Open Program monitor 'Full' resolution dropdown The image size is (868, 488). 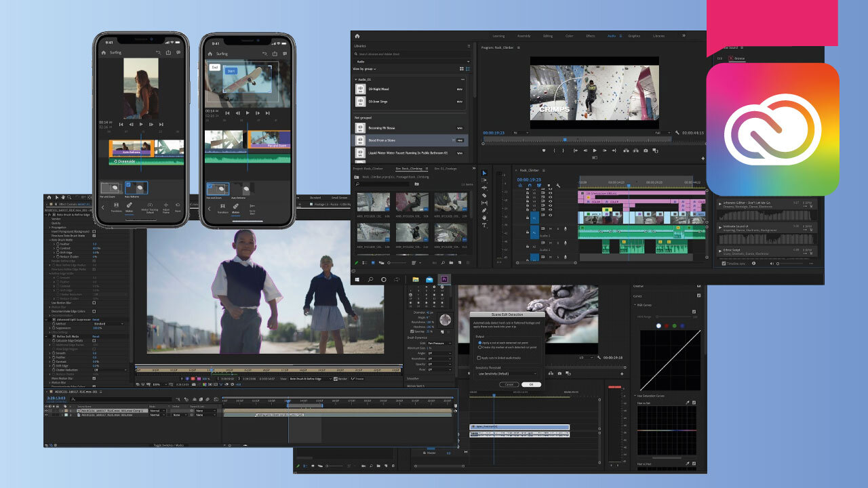(662, 133)
